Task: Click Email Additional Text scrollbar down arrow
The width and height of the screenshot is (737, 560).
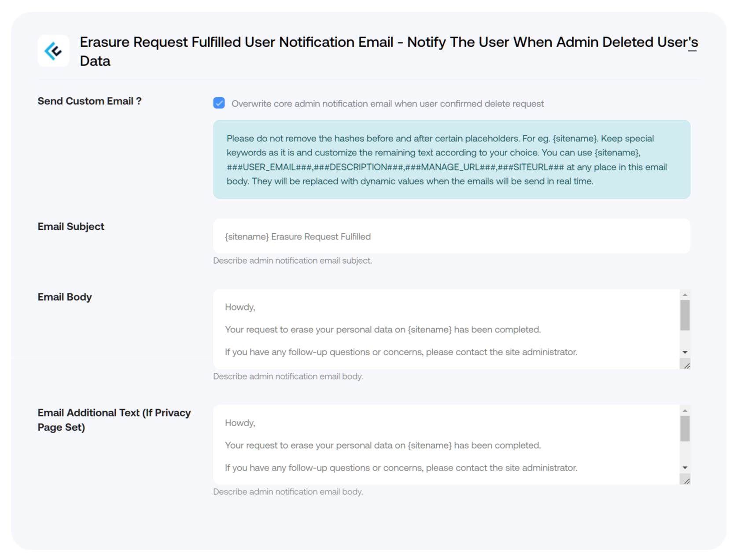Action: pos(685,468)
